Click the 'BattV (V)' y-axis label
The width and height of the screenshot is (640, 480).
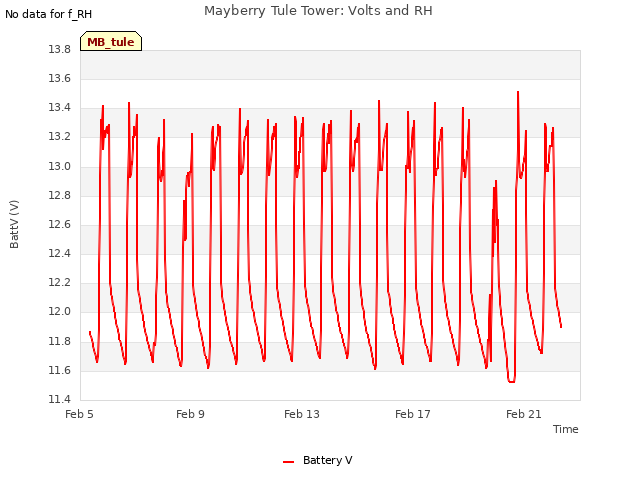point(14,224)
